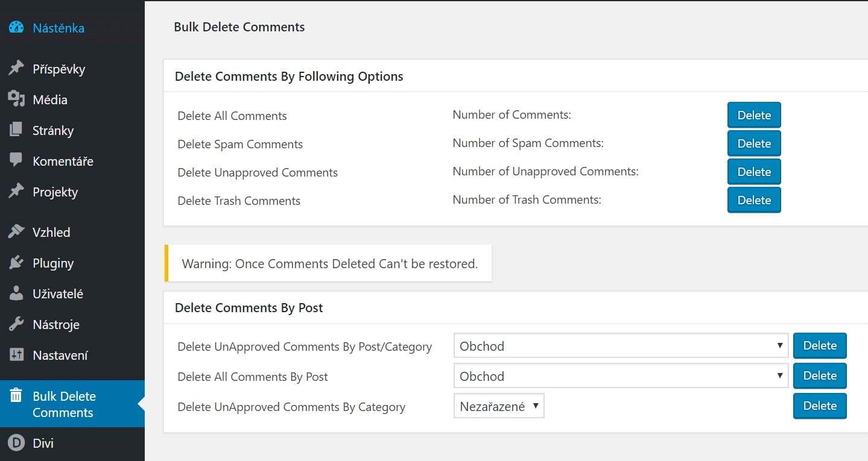Click the Stránky pages icon
The width and height of the screenshot is (868, 461).
[x=16, y=130]
